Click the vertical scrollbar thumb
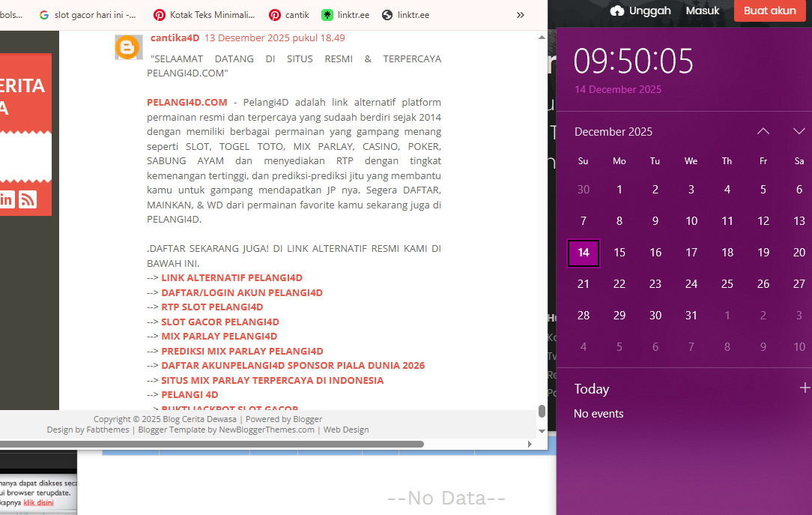This screenshot has width=812, height=515. (x=542, y=411)
